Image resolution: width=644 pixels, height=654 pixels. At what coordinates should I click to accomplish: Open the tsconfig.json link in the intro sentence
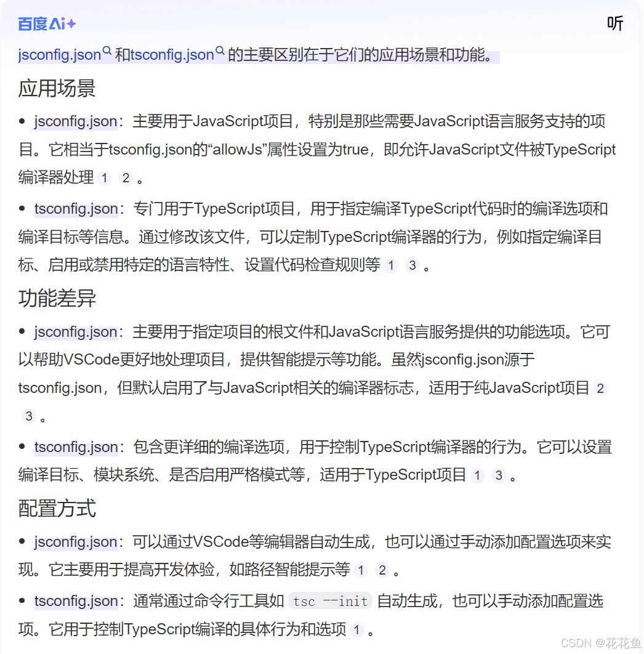(x=172, y=55)
